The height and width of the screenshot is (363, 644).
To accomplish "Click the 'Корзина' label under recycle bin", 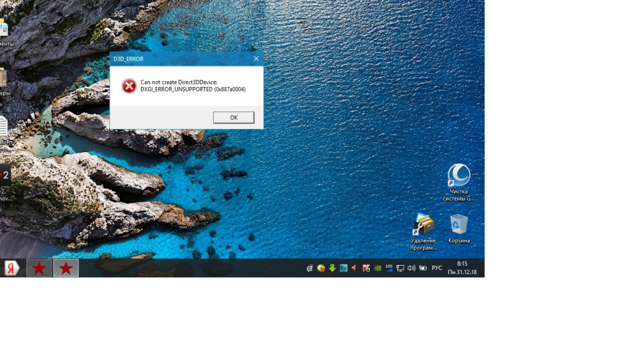I will pyautogui.click(x=459, y=241).
